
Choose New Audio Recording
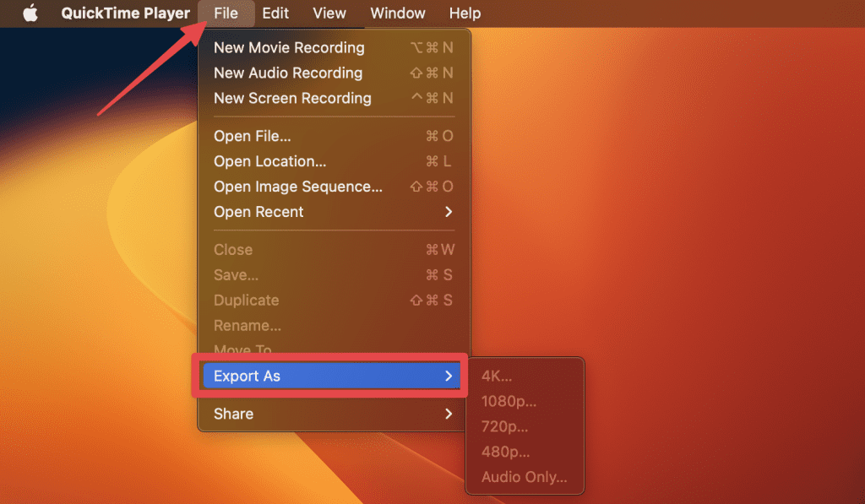[x=334, y=73]
